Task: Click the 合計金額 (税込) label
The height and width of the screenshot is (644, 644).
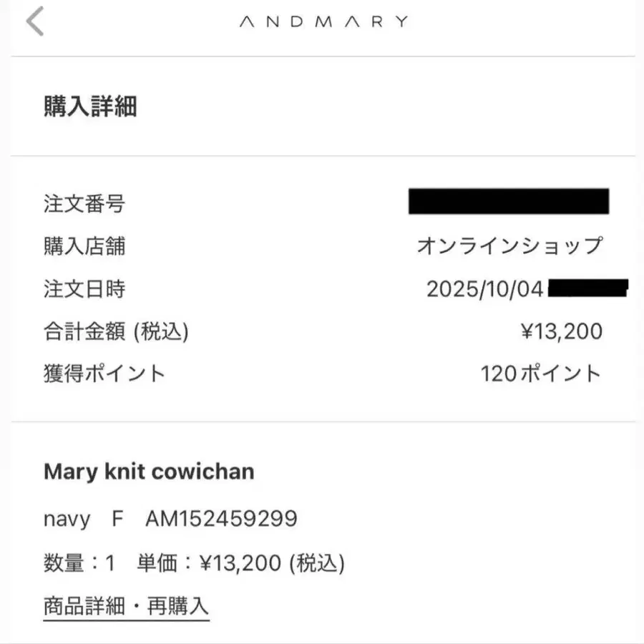Action: 116,331
